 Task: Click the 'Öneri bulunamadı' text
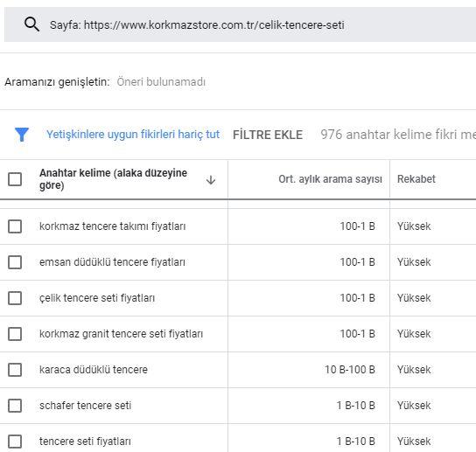(161, 82)
